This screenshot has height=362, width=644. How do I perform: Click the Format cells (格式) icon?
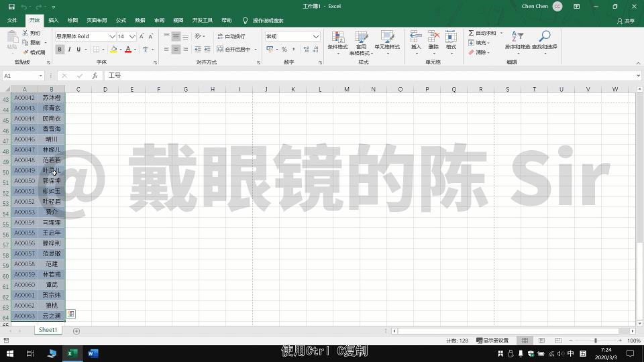click(x=451, y=36)
